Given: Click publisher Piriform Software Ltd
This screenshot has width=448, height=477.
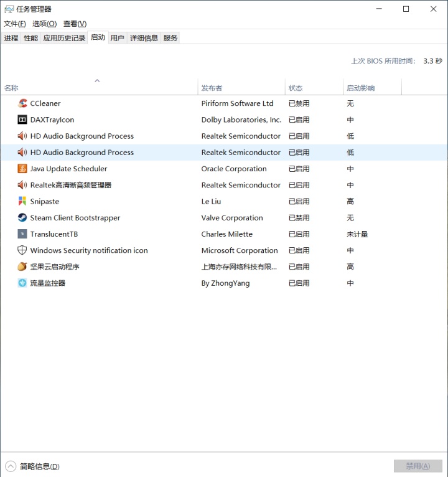Looking at the screenshot, I should [237, 103].
